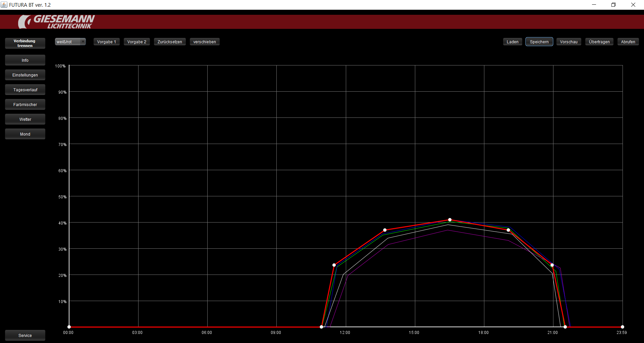
Task: Switch to the Tagesverlauf view
Action: 25,90
